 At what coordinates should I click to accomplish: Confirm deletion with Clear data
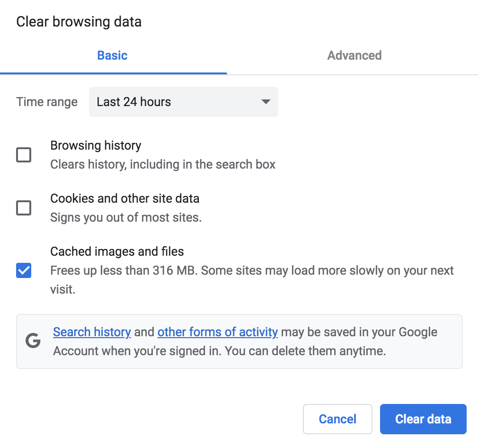[423, 419]
